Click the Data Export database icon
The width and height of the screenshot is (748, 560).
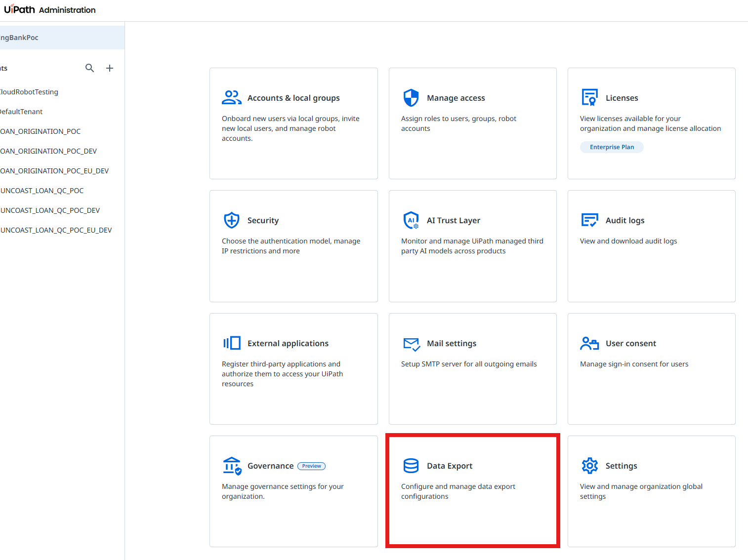[411, 466]
